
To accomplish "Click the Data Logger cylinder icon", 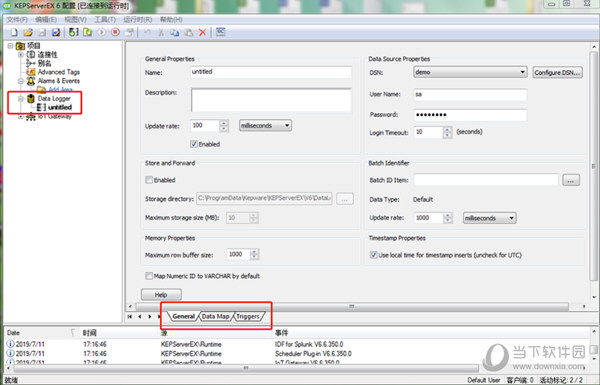I will [x=31, y=99].
